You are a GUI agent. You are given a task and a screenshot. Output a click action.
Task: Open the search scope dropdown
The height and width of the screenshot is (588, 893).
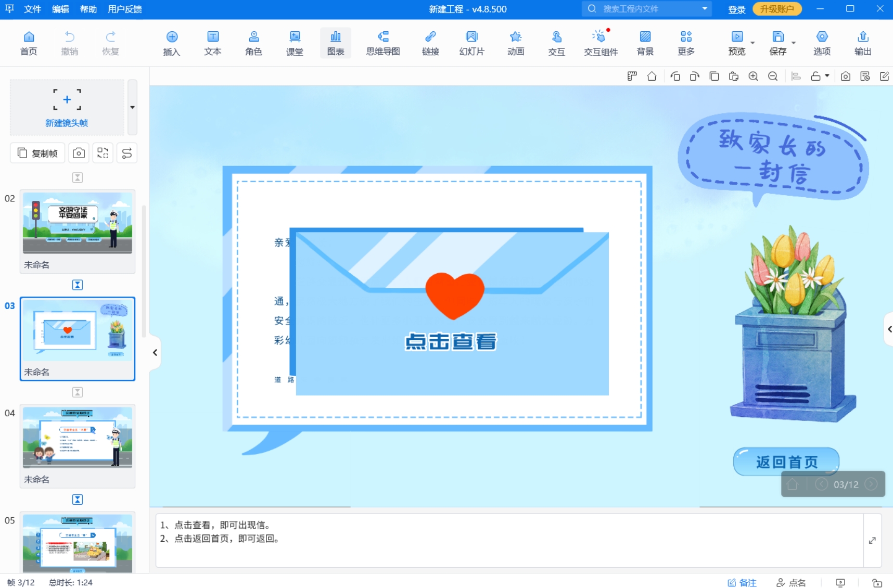point(705,9)
